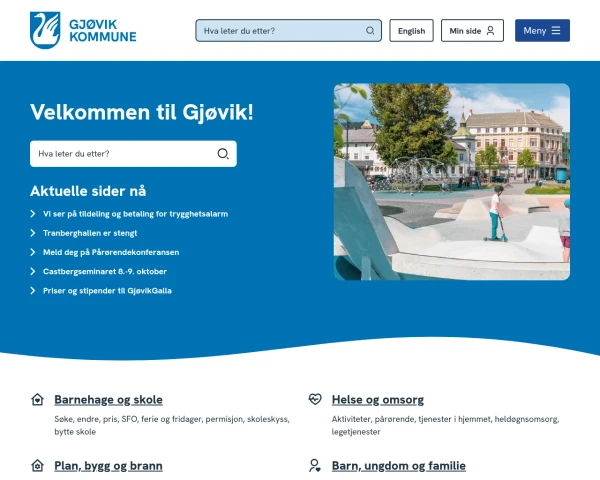
Task: Open Plan, bygg og brann section
Action: (x=108, y=466)
